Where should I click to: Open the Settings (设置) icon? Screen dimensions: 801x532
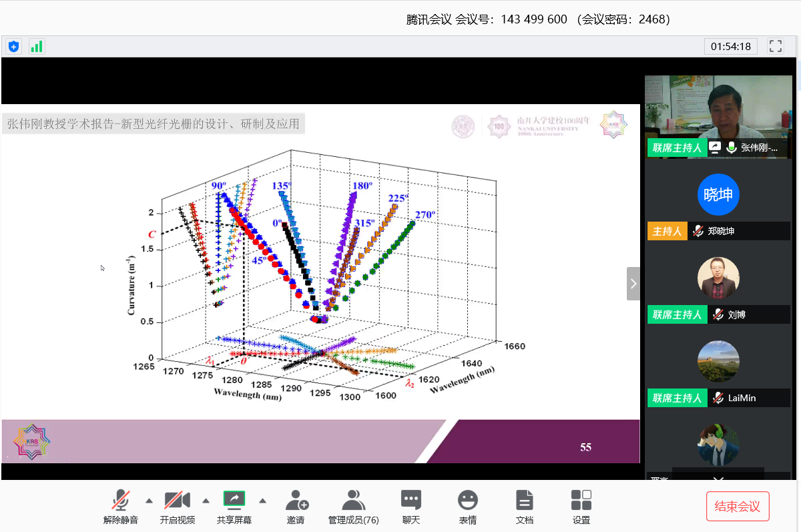click(x=581, y=507)
